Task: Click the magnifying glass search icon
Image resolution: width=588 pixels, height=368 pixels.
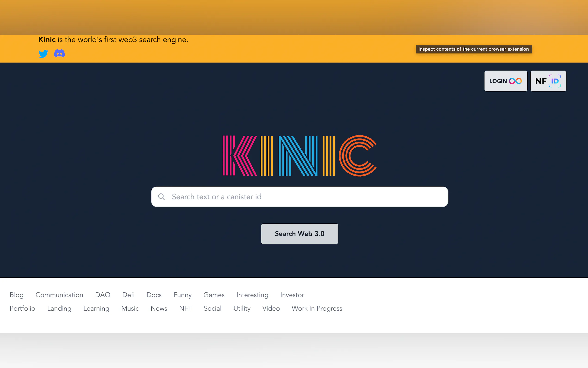Action: coord(161,197)
